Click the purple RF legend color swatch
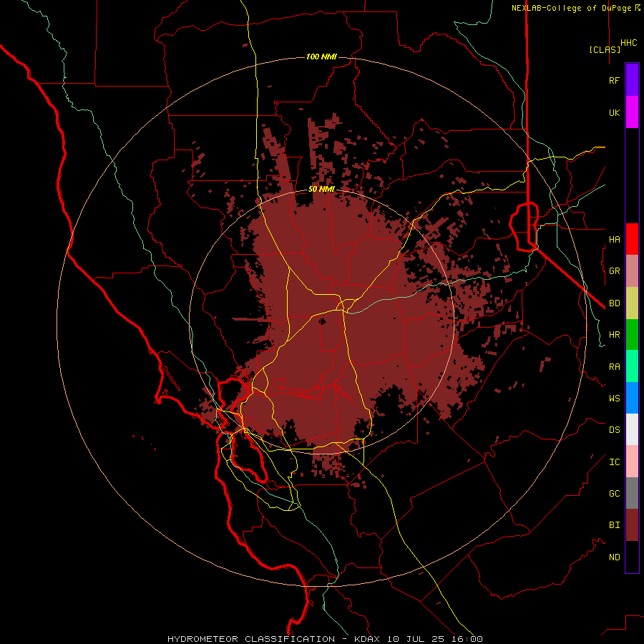This screenshot has width=644, height=644. pyautogui.click(x=632, y=79)
